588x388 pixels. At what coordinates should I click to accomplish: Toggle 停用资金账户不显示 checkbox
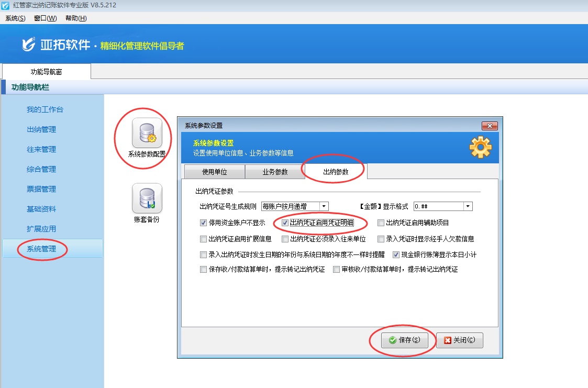coord(204,223)
